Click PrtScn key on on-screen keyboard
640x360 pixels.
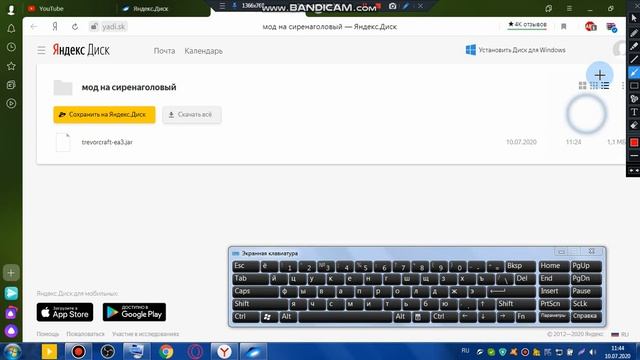tap(554, 304)
